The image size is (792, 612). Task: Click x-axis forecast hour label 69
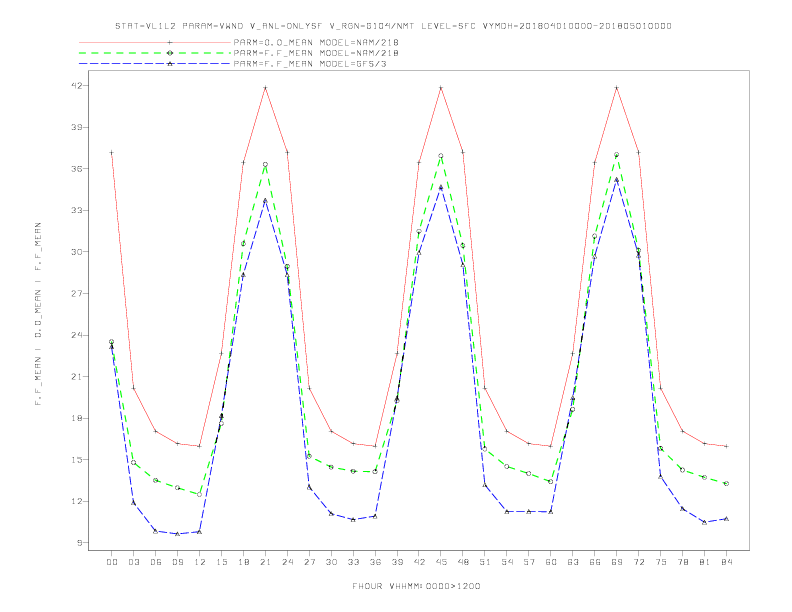(x=617, y=562)
